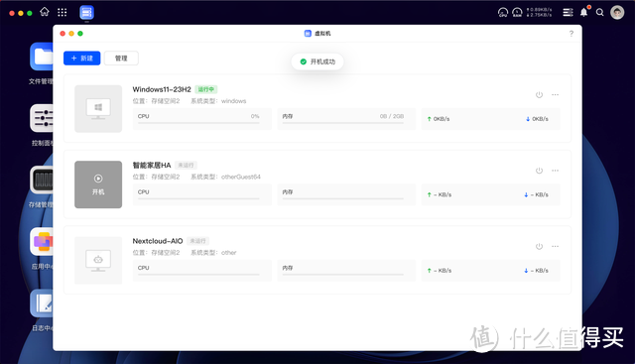
Task: Power toggle for Windows11-23H2 virtual machine
Action: pyautogui.click(x=539, y=95)
